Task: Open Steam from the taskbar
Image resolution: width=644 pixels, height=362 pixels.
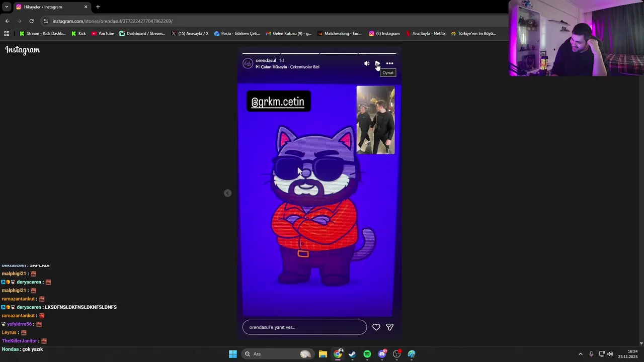Action: coord(352,354)
